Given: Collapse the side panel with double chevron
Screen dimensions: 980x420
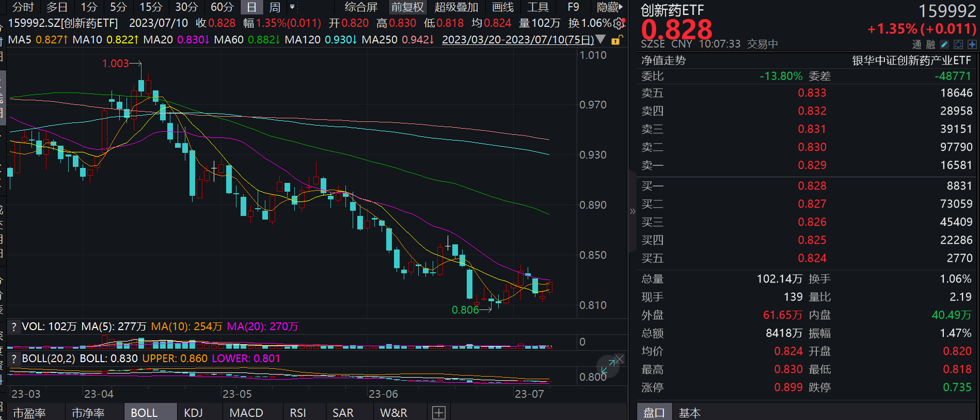Looking at the screenshot, I should click(633, 211).
